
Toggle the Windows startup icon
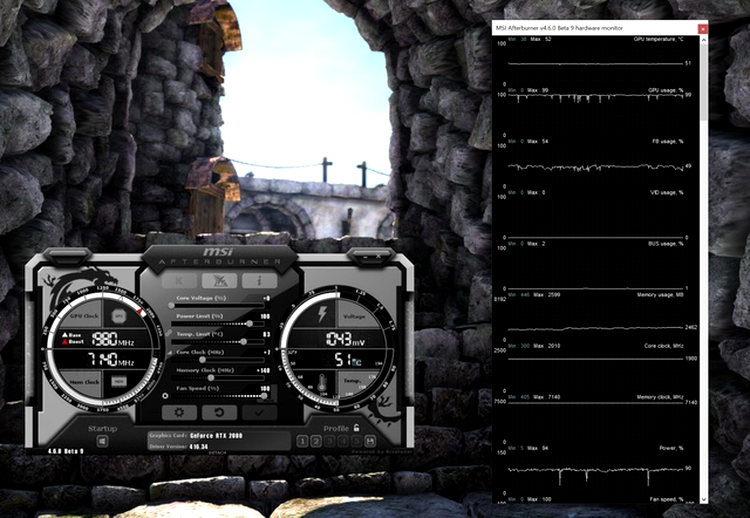(x=102, y=441)
